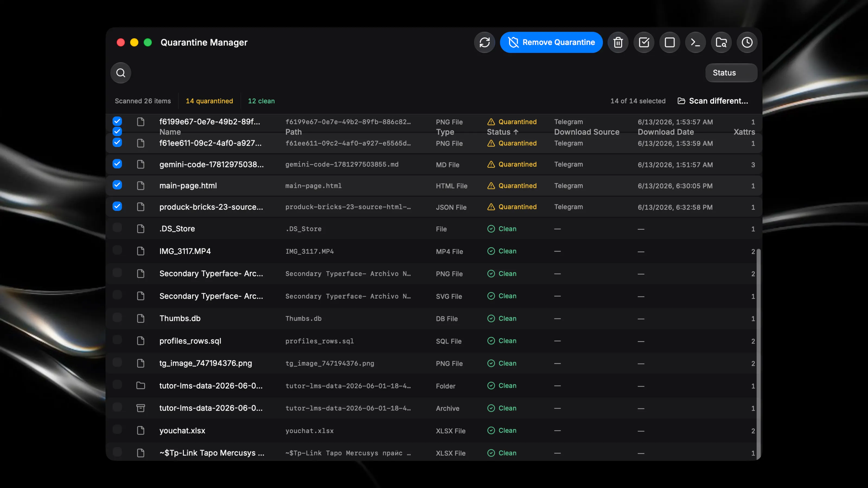The height and width of the screenshot is (488, 868).
Task: Click the 6/13/2026, 1:51:57 AM date cell
Action: pos(675,165)
